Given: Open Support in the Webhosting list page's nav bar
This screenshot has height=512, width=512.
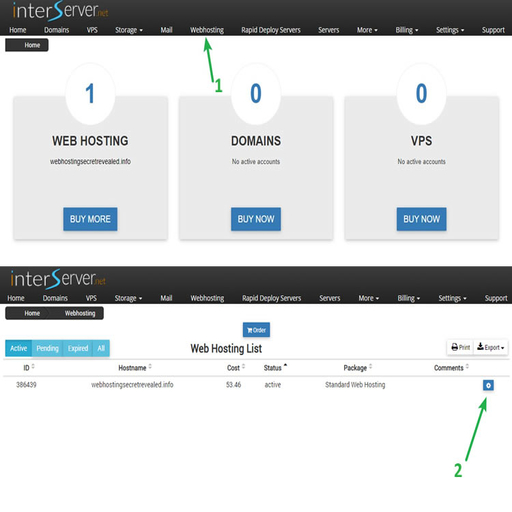Looking at the screenshot, I should 496,298.
